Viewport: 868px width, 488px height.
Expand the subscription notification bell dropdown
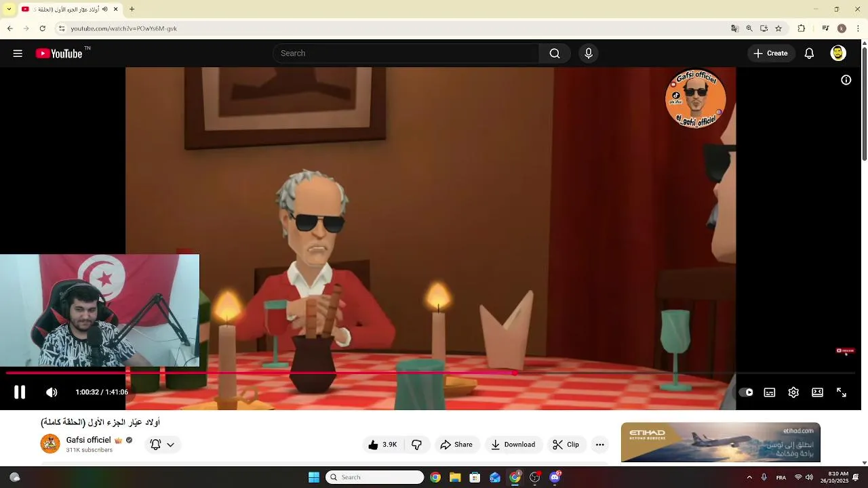click(162, 445)
